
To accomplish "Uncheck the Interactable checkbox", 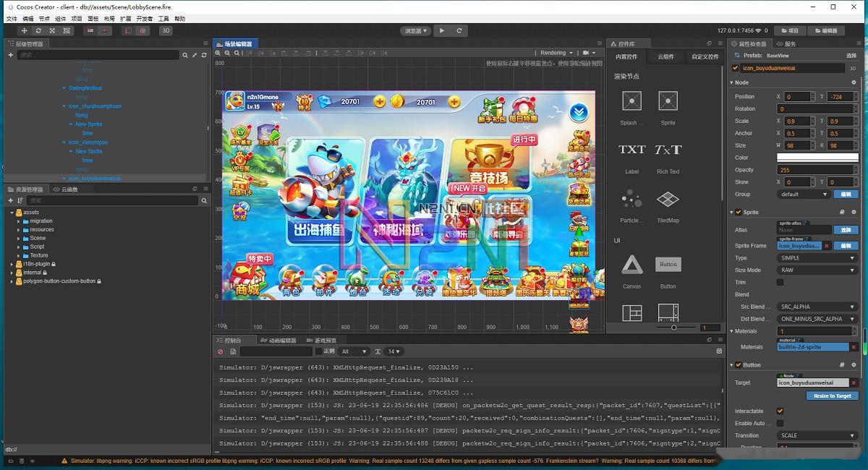I will [780, 411].
